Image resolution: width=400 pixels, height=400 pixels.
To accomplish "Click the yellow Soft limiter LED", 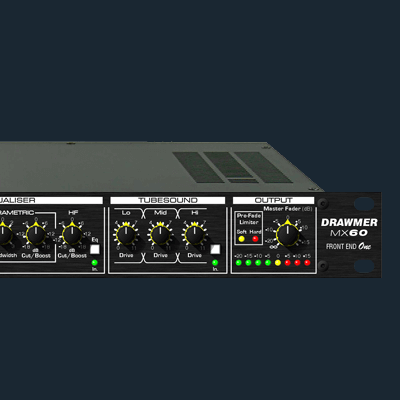I will coord(242,239).
